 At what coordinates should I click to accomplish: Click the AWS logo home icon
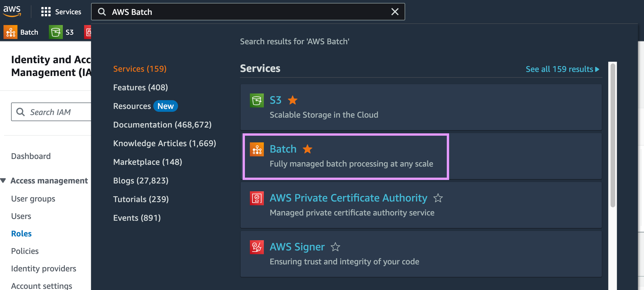coord(12,11)
